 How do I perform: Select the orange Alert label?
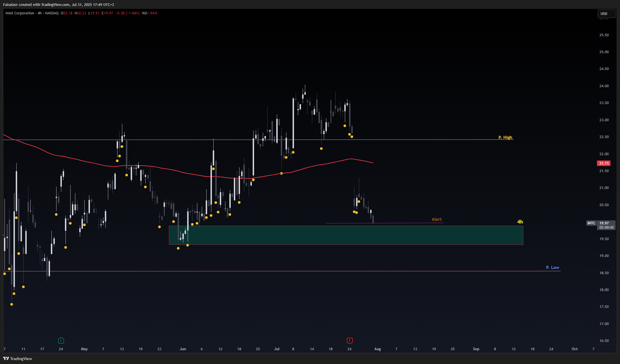436,219
